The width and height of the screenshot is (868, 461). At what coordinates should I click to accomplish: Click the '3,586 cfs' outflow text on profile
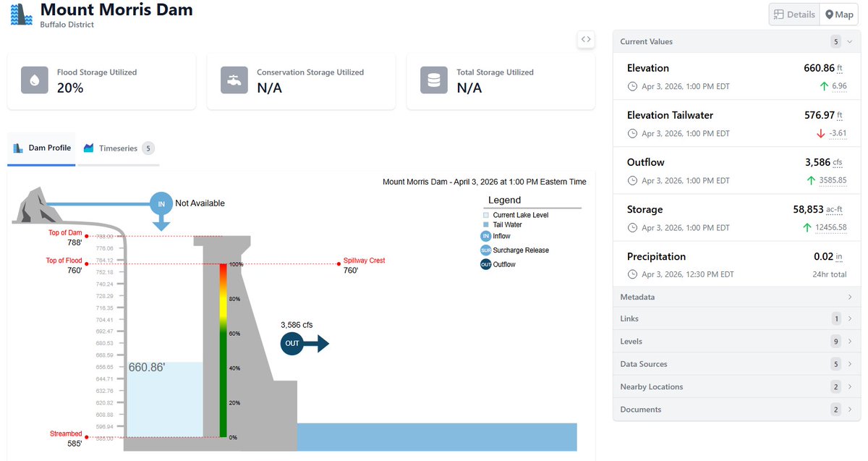(297, 325)
